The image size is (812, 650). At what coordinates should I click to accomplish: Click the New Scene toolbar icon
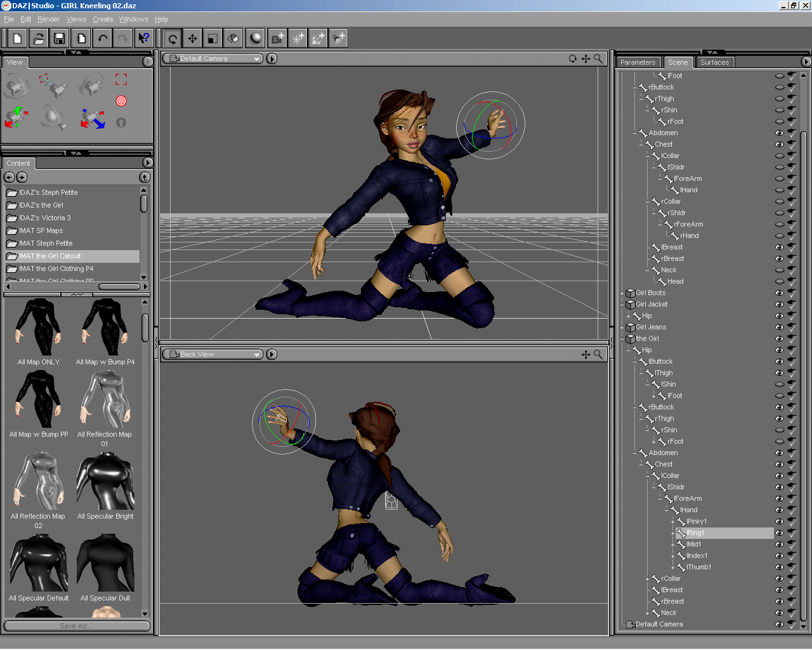(17, 39)
